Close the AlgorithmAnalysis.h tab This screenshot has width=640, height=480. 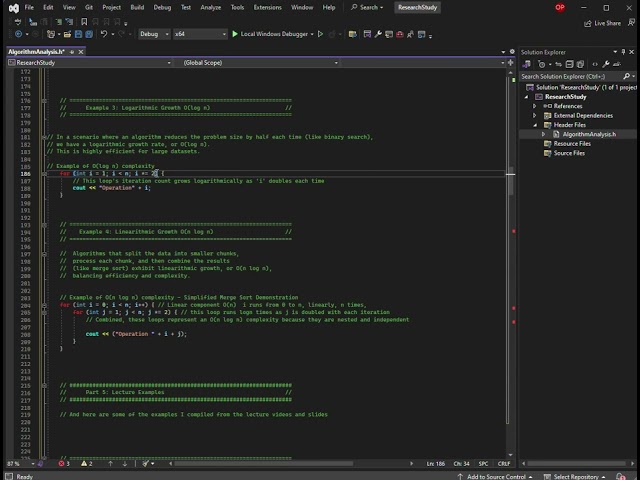pyautogui.click(x=81, y=52)
